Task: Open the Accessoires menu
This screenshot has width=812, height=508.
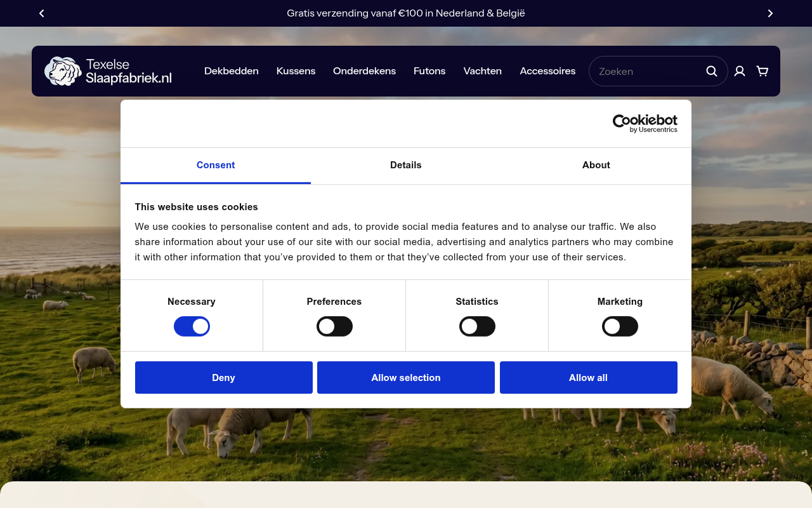Action: [547, 71]
